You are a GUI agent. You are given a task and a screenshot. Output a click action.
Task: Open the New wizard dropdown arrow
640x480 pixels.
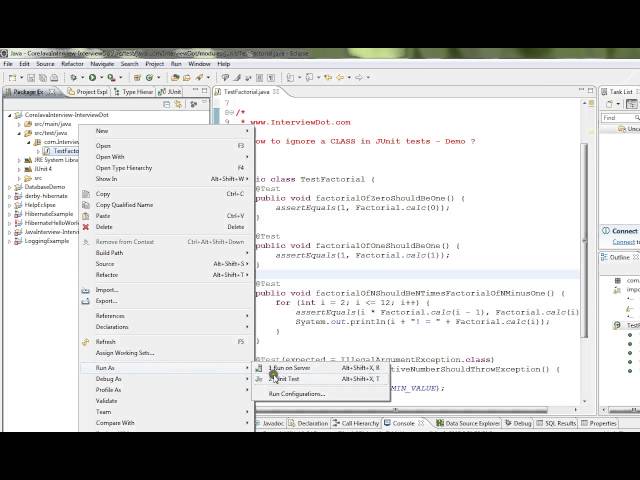(21, 78)
